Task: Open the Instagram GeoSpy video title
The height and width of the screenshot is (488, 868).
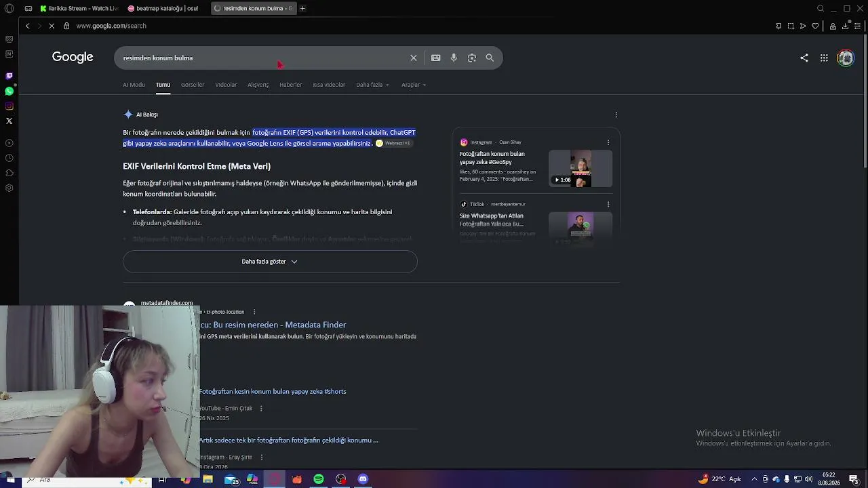Action: click(492, 158)
